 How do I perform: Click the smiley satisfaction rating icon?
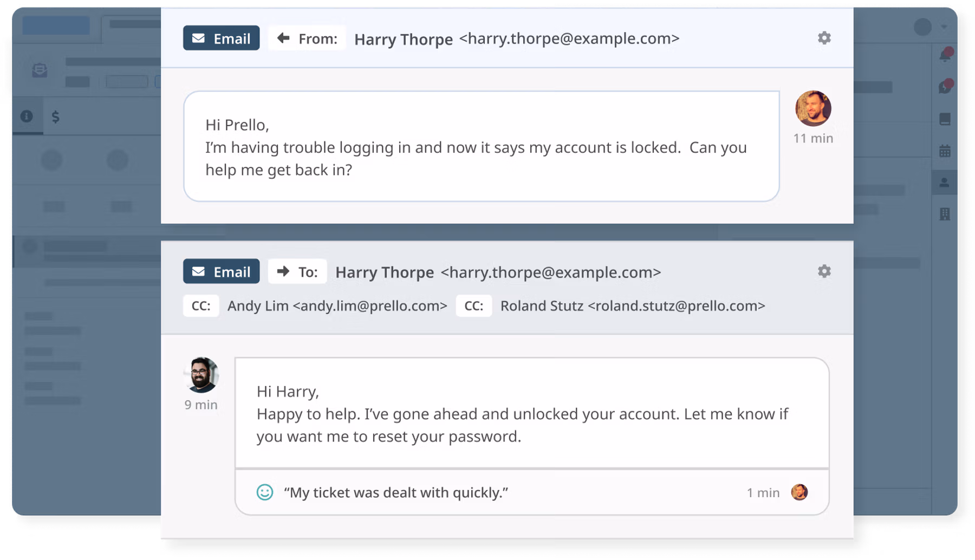pos(265,492)
